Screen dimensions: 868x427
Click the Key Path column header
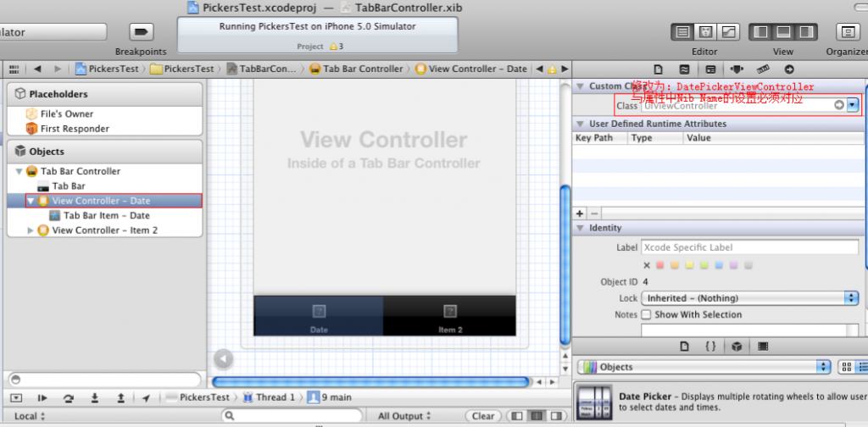pyautogui.click(x=600, y=138)
